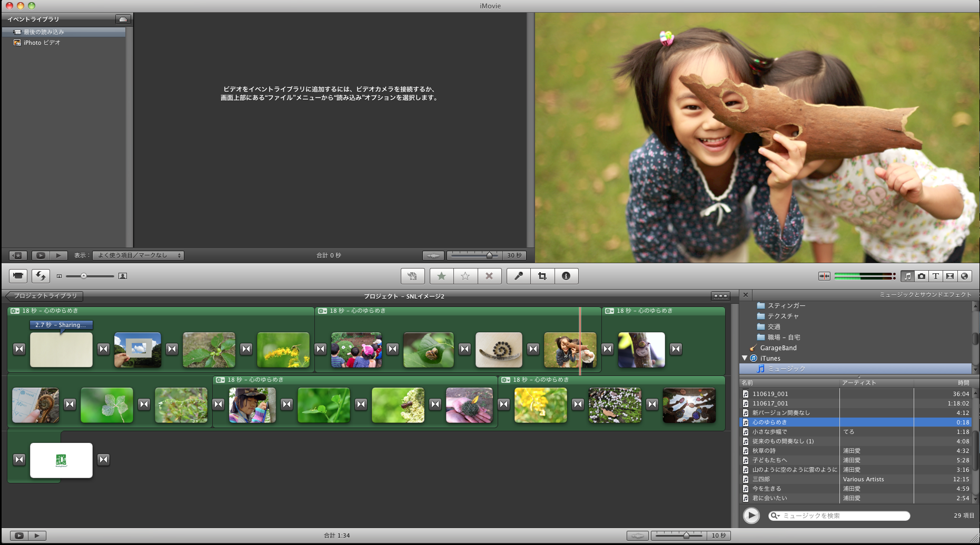Toggle audio skimming waveform button by meter
Image resolution: width=980 pixels, height=545 pixels.
coord(824,276)
